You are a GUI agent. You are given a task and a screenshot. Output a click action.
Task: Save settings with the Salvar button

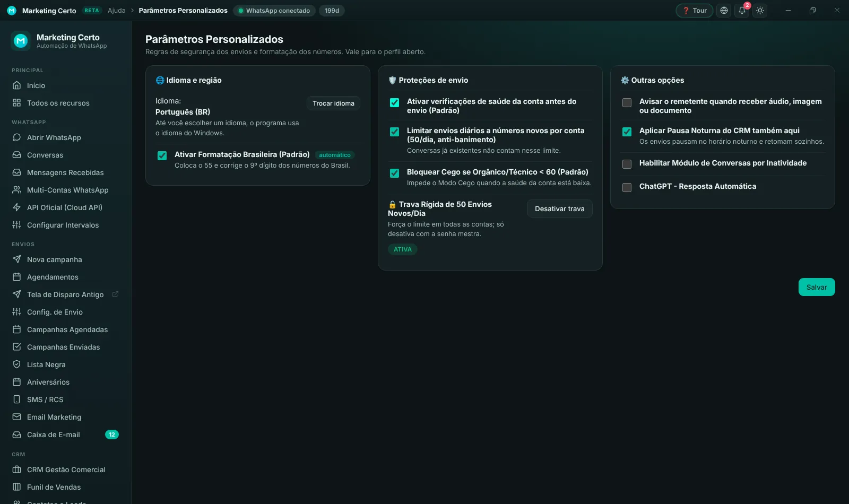[817, 287]
